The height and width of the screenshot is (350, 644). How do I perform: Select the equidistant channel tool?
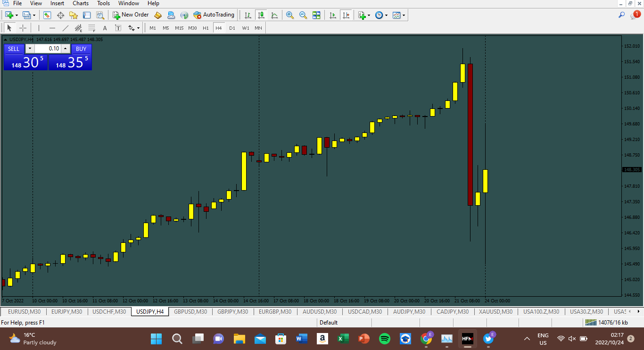coord(79,28)
